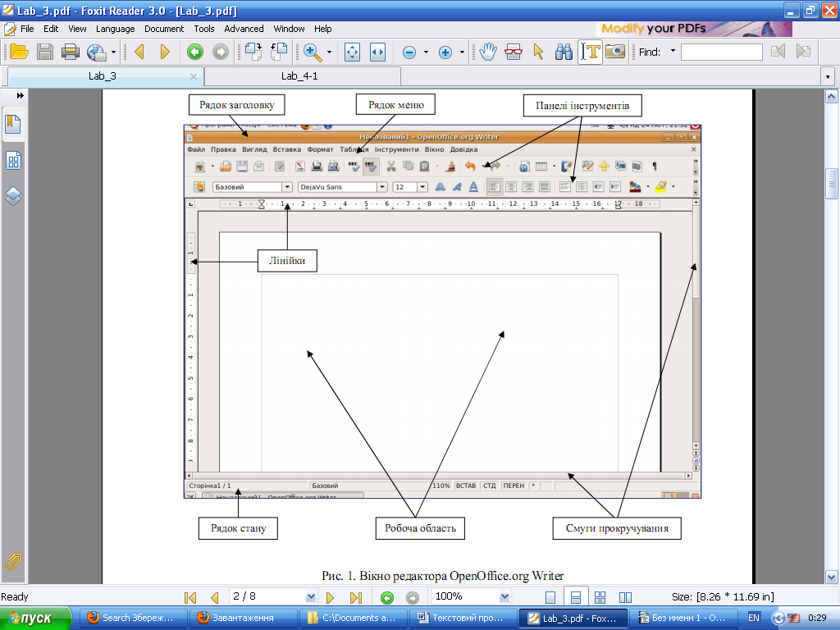Screen dimensions: 840x630
Task: Open the Zoom tool dropdown arrow
Action: point(329,52)
